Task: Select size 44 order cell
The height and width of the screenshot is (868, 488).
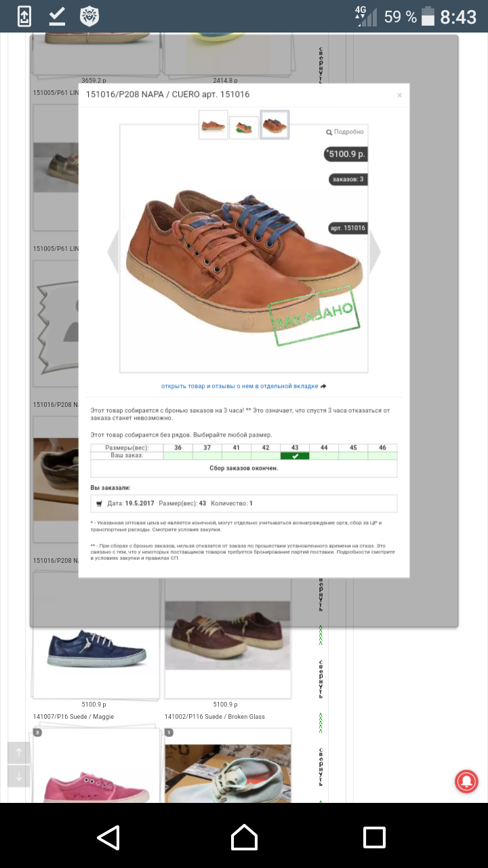Action: [x=324, y=456]
